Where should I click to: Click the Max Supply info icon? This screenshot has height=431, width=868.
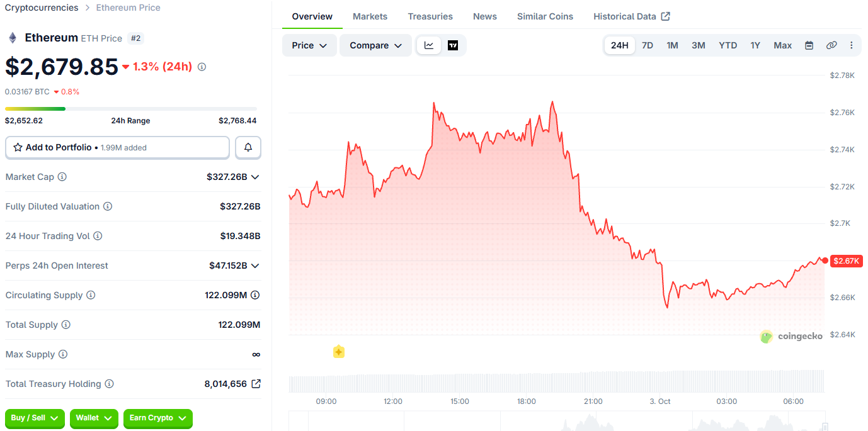click(63, 354)
